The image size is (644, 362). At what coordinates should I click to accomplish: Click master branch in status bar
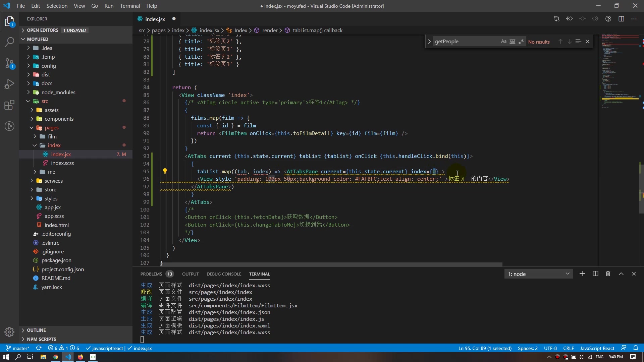18,348
